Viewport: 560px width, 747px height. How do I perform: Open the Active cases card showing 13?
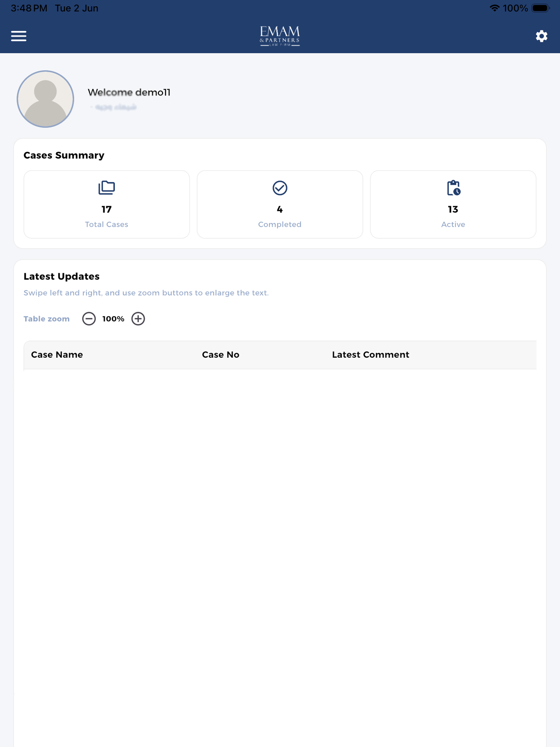[453, 204]
